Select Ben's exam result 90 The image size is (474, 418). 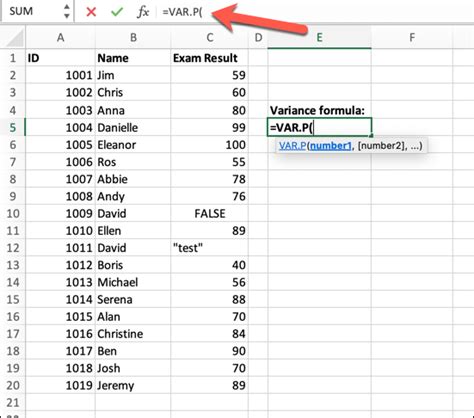coord(210,351)
